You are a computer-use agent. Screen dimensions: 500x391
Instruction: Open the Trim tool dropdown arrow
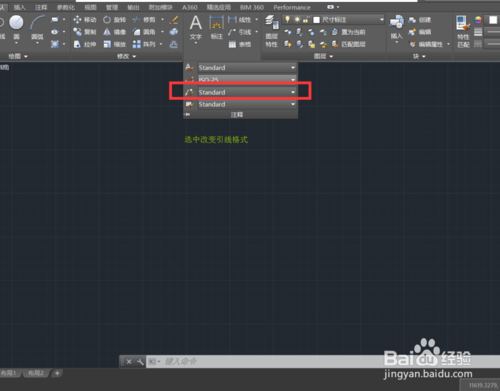coord(162,20)
